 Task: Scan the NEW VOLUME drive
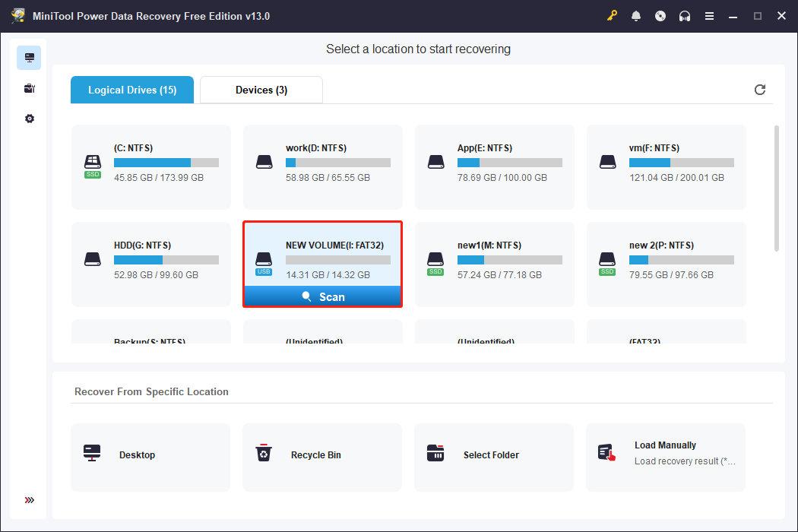[323, 296]
